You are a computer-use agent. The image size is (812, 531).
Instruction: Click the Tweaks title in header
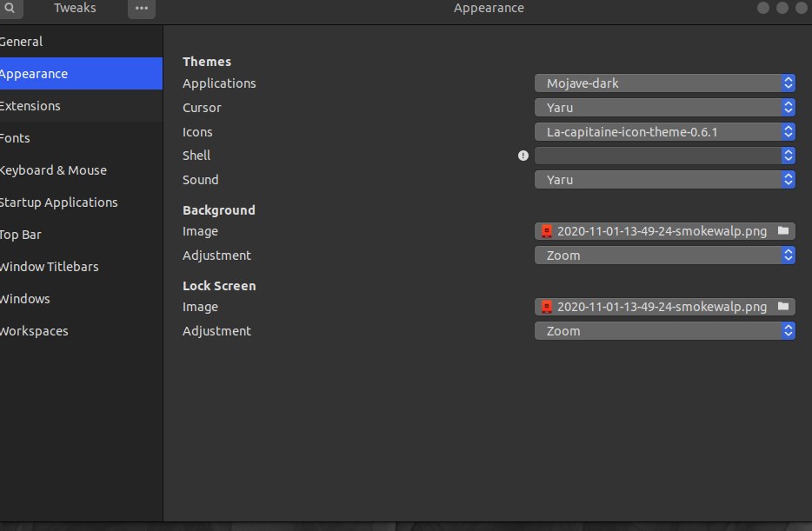(x=75, y=8)
